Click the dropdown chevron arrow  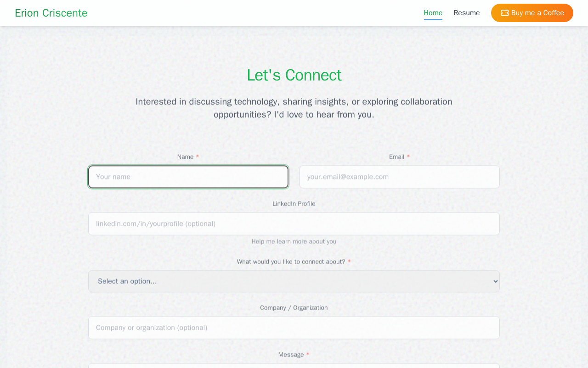click(x=495, y=281)
